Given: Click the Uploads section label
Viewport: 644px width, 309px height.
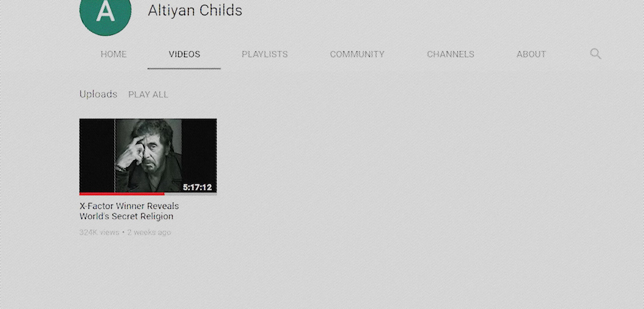Looking at the screenshot, I should pyautogui.click(x=98, y=94).
